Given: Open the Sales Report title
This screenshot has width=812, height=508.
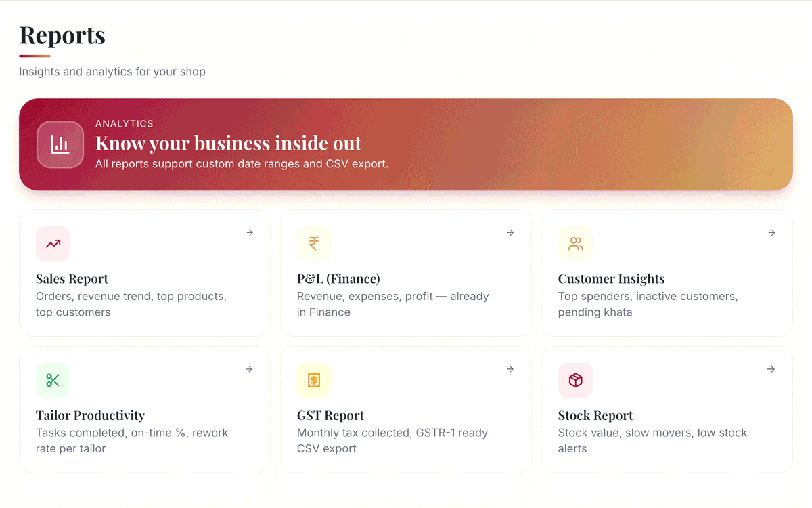Looking at the screenshot, I should 72,279.
